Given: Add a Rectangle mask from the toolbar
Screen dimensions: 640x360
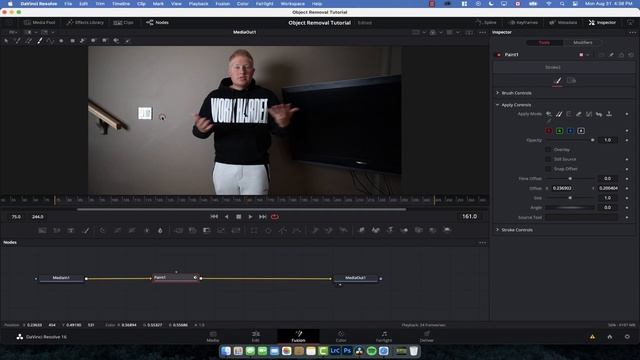Looking at the screenshot, I should [x=254, y=230].
